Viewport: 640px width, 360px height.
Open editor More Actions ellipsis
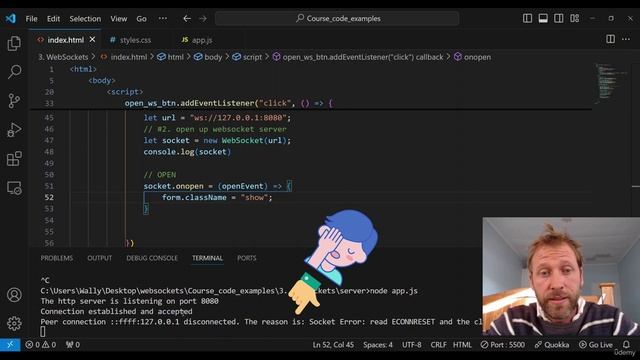[626, 39]
